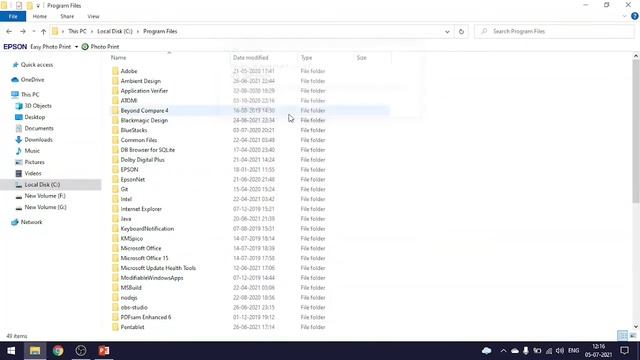This screenshot has width=640, height=360.
Task: Switch to large icons view layout
Action: (633, 336)
